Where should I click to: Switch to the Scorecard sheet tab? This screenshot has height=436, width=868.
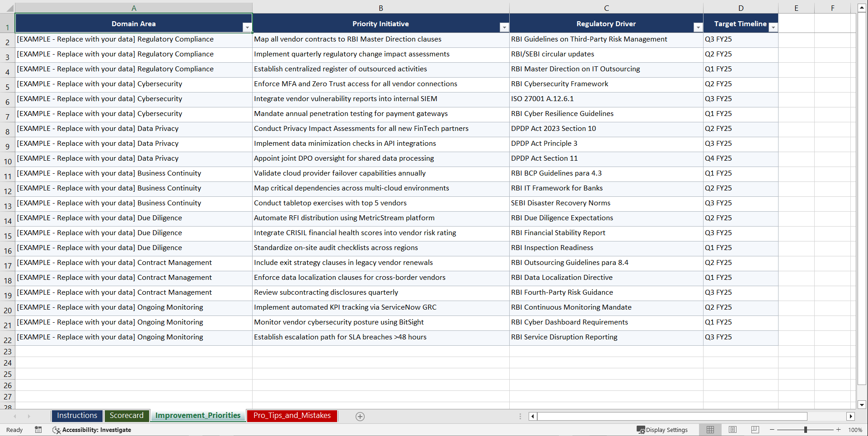pyautogui.click(x=127, y=415)
